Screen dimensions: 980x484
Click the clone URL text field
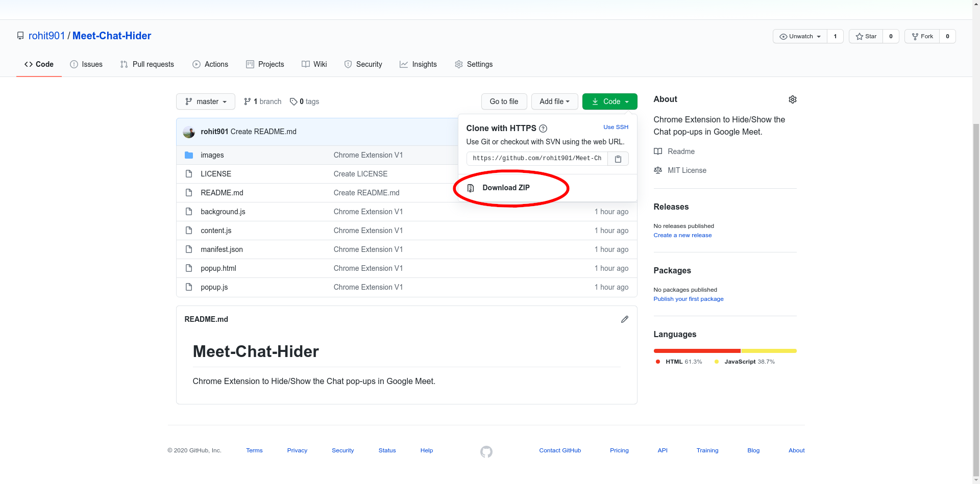click(x=537, y=159)
